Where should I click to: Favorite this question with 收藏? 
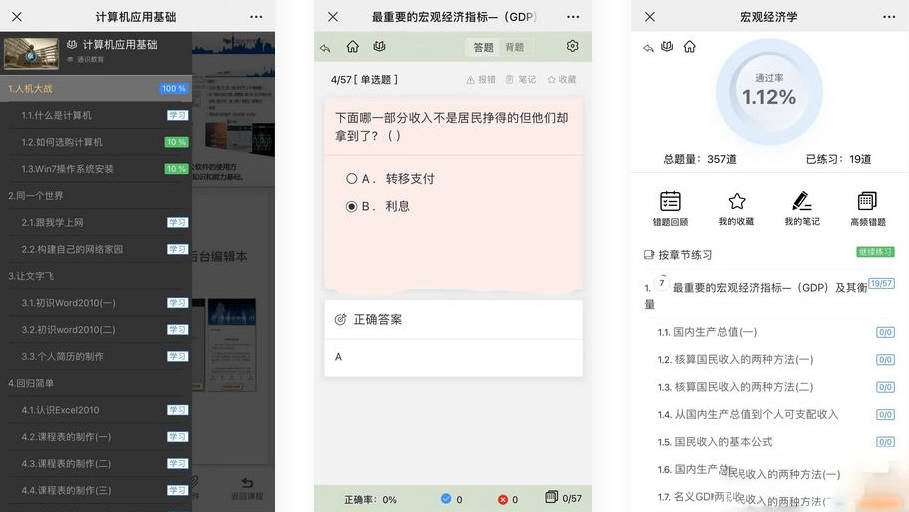coord(562,79)
